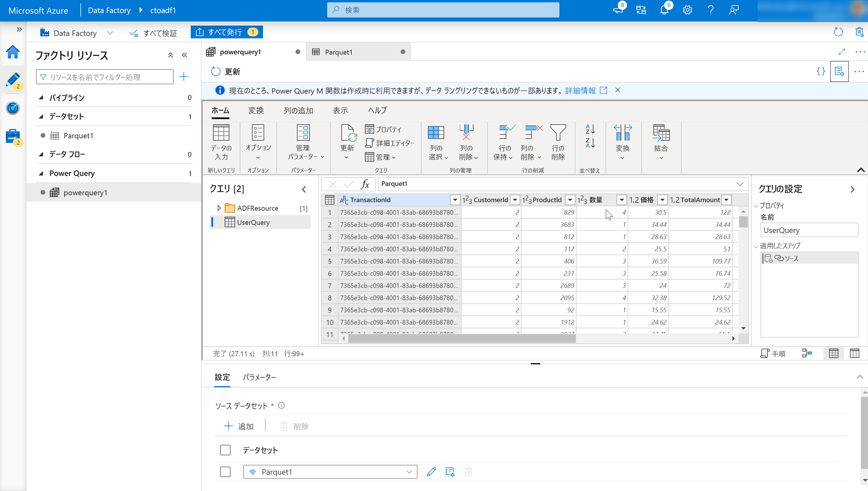Select the 変換 (Transform) ribbon tab

[256, 110]
